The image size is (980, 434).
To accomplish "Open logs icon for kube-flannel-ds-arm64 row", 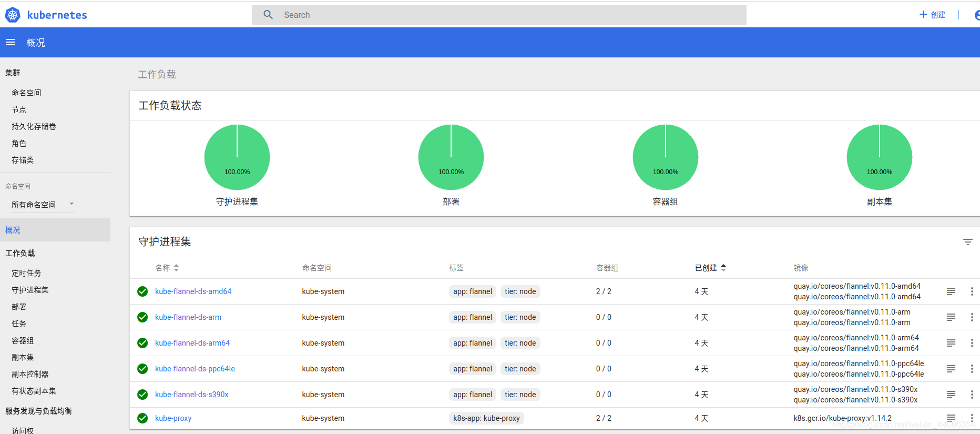I will (x=951, y=343).
